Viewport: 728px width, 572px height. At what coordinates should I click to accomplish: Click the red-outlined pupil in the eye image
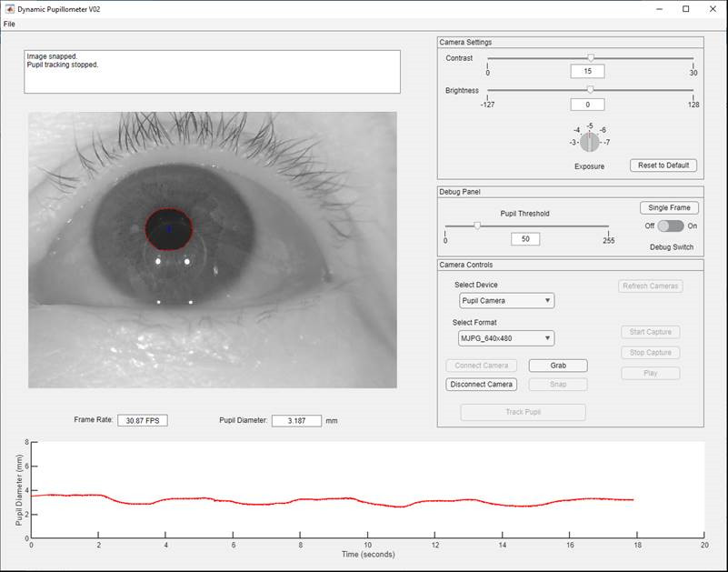[x=169, y=229]
